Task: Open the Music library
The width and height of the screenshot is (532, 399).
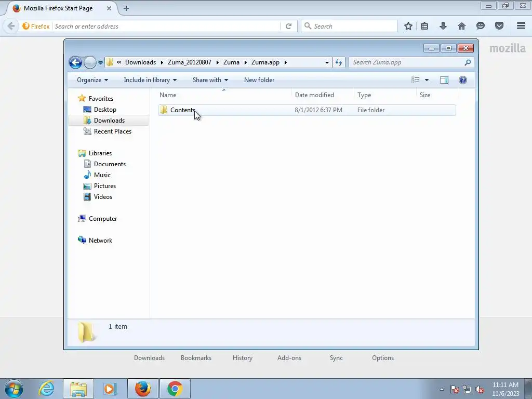Action: (x=102, y=175)
